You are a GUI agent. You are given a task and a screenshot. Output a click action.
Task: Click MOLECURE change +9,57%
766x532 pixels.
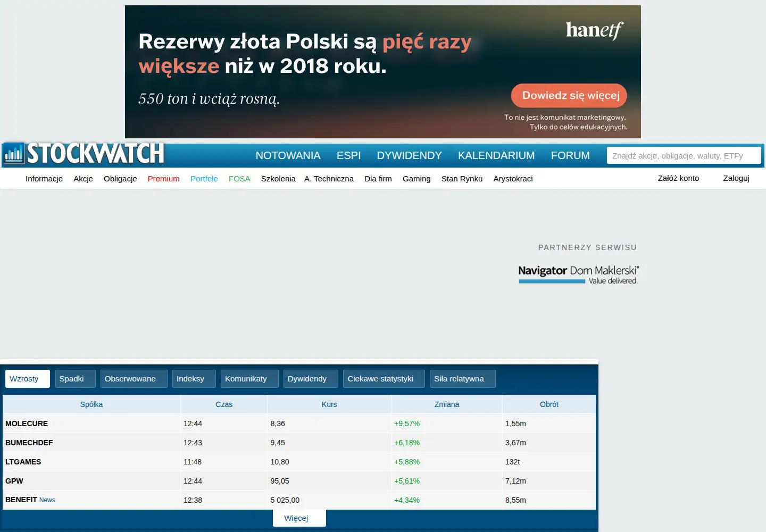tap(407, 423)
